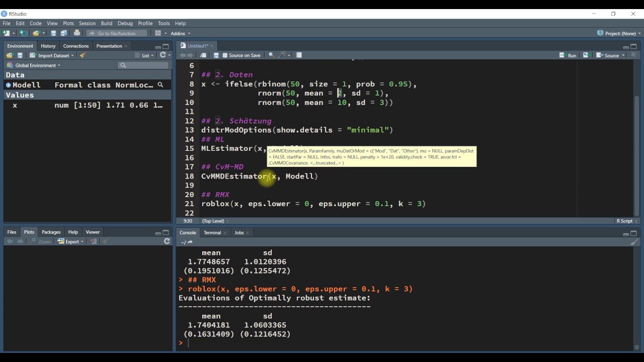
Task: Open Project (None) dropdown
Action: [619, 33]
